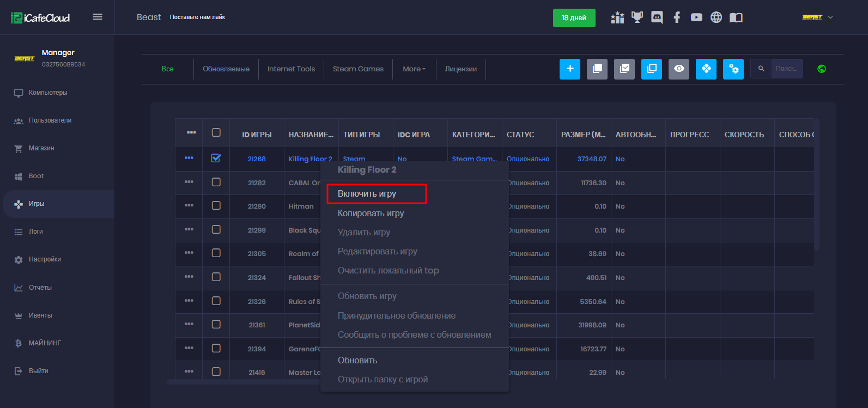Open the Discord link icon
Screen dimensions: 868x408
point(657,17)
